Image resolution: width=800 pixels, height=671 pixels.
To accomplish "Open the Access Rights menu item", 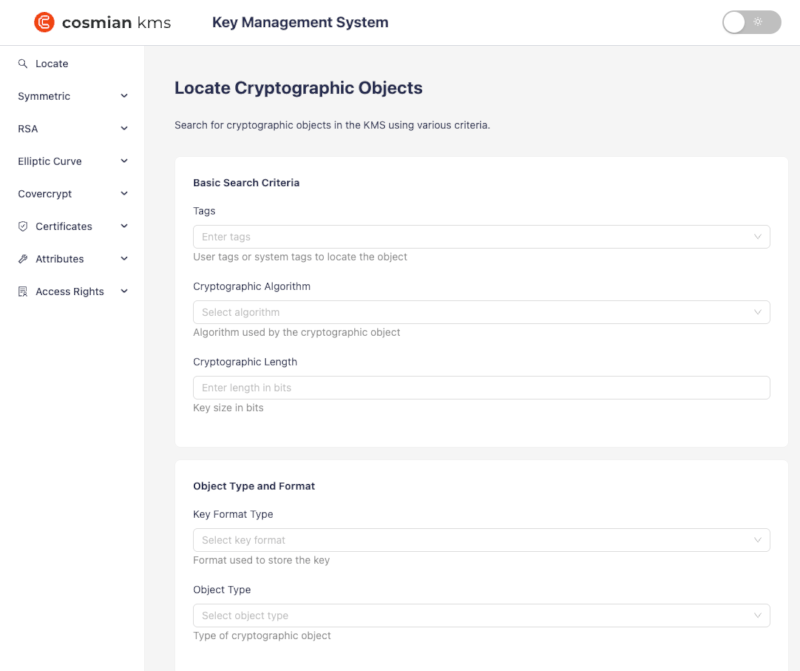I will 70,292.
